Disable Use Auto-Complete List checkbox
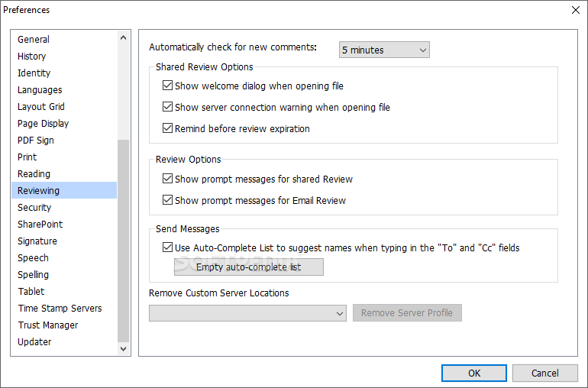Viewport: 588px width, 388px height. (168, 247)
